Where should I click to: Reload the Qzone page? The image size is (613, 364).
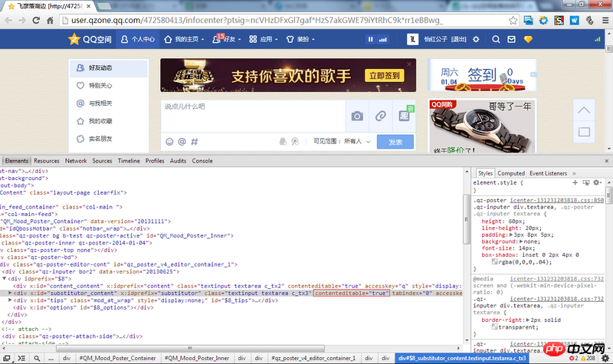pos(36,21)
